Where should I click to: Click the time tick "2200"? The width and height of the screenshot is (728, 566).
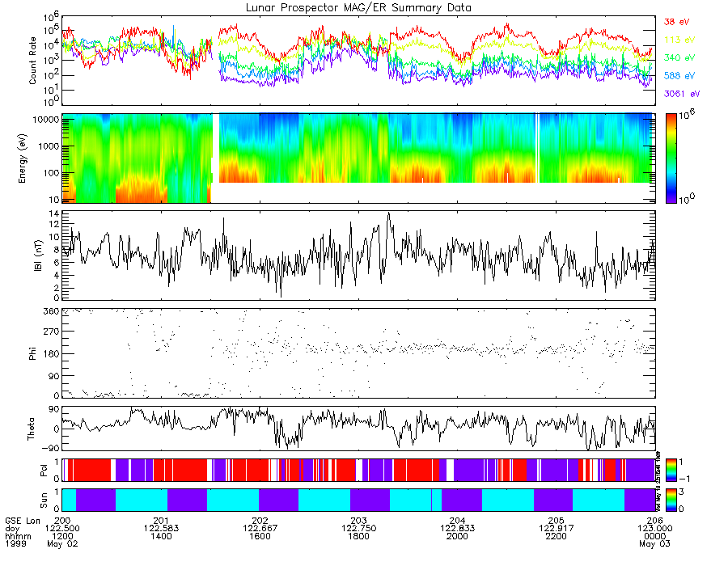pyautogui.click(x=557, y=536)
